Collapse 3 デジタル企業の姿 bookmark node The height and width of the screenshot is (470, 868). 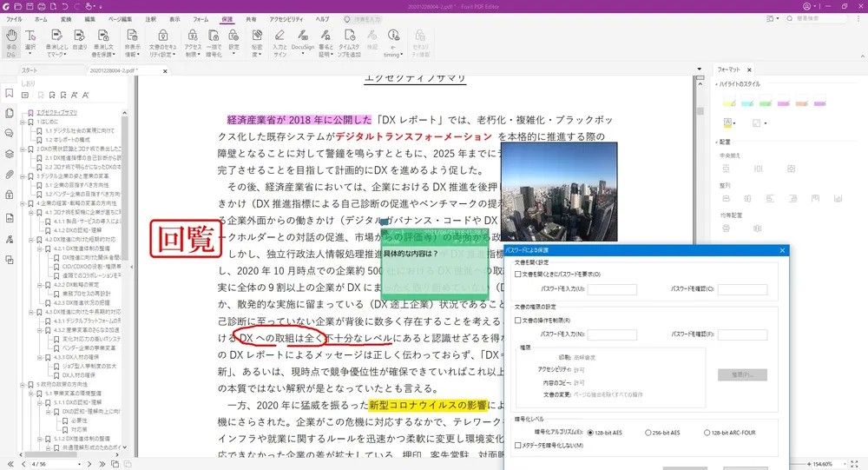[23, 175]
